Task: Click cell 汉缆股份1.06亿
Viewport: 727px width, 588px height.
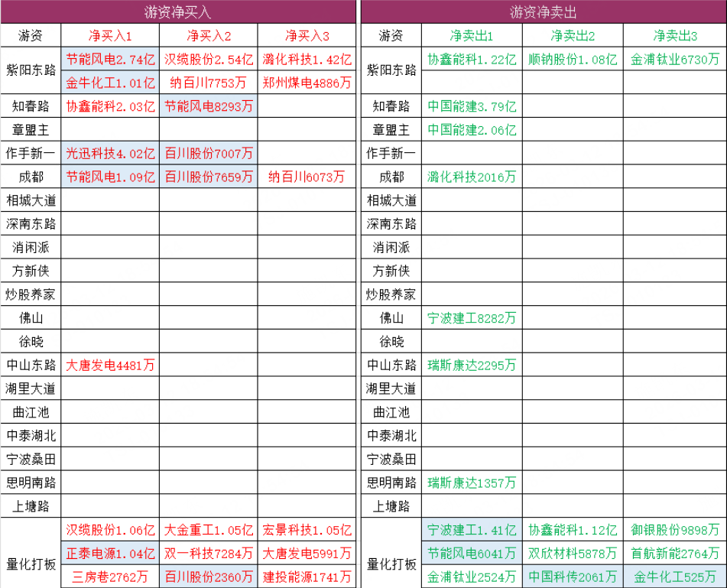Action: (x=110, y=530)
